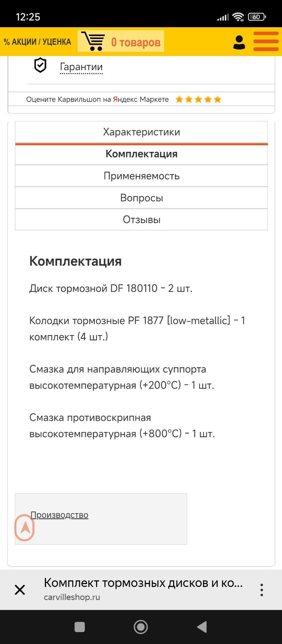Open the orange hamburger menu
Screen dimensions: 282x644
tap(266, 42)
